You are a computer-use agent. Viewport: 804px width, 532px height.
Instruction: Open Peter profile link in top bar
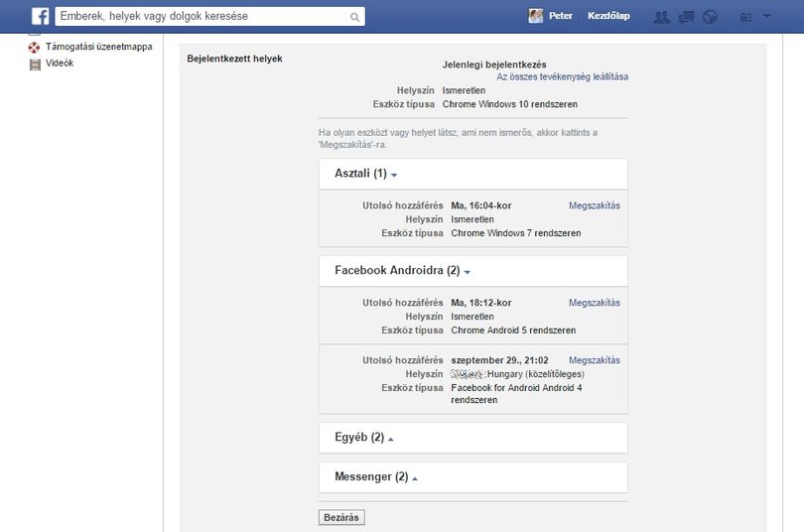click(561, 16)
